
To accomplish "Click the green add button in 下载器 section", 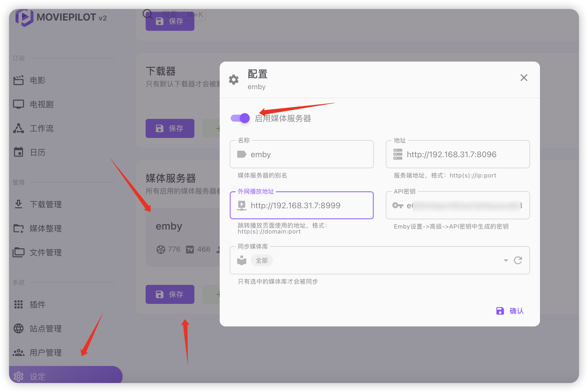I will pyautogui.click(x=211, y=128).
